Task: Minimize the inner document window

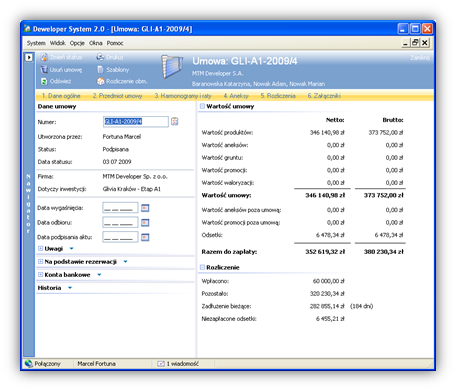Action: pos(405,43)
